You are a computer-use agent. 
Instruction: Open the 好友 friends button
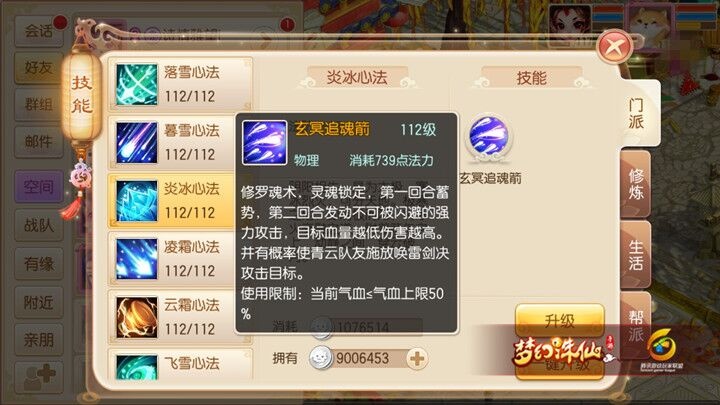click(x=39, y=68)
